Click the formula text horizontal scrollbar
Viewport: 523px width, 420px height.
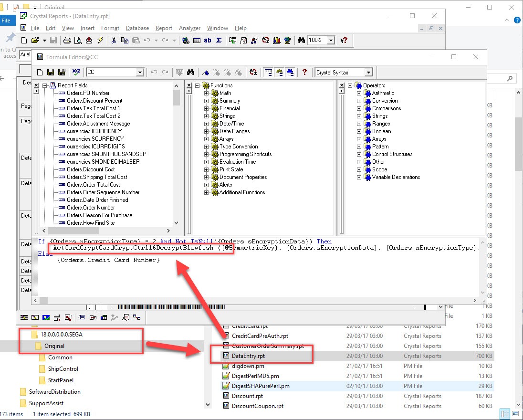tap(258, 300)
